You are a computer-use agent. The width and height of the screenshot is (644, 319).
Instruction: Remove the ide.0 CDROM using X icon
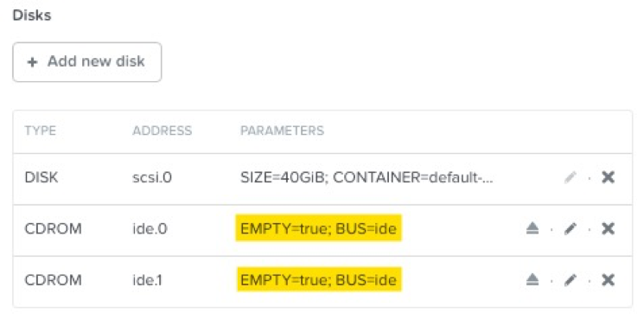point(608,229)
